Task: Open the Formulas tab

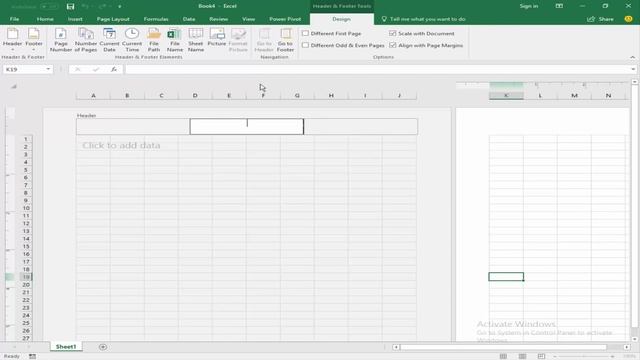Action: click(x=156, y=19)
